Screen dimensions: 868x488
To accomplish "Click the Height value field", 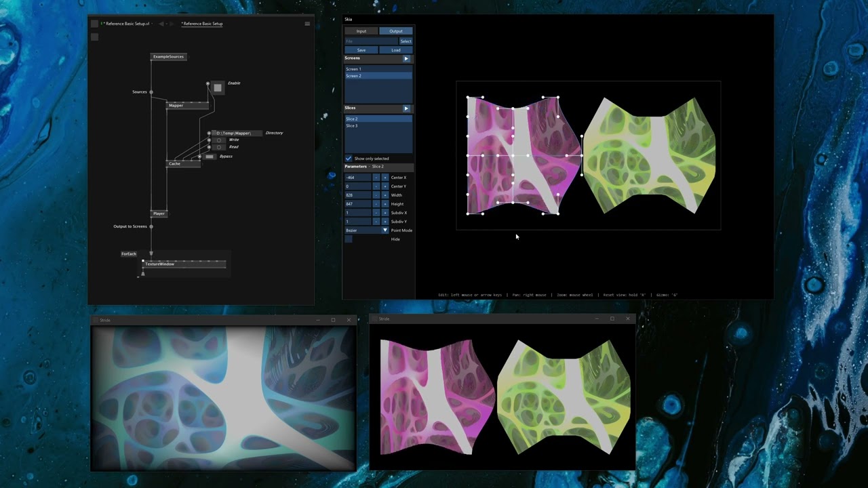I will coord(358,204).
